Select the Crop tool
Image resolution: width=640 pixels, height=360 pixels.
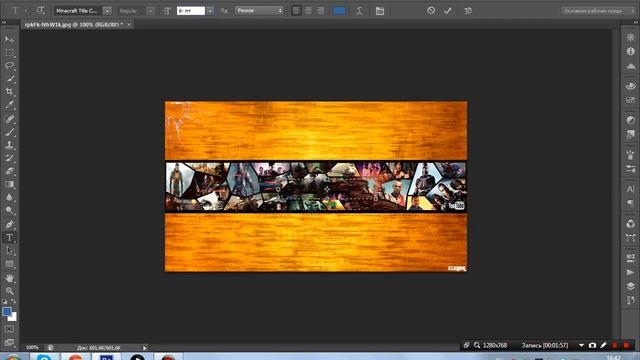(9, 91)
